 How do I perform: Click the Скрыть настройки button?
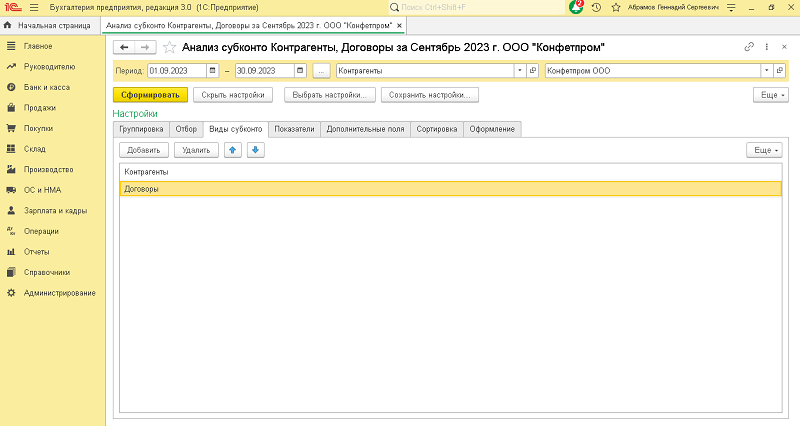pos(234,95)
